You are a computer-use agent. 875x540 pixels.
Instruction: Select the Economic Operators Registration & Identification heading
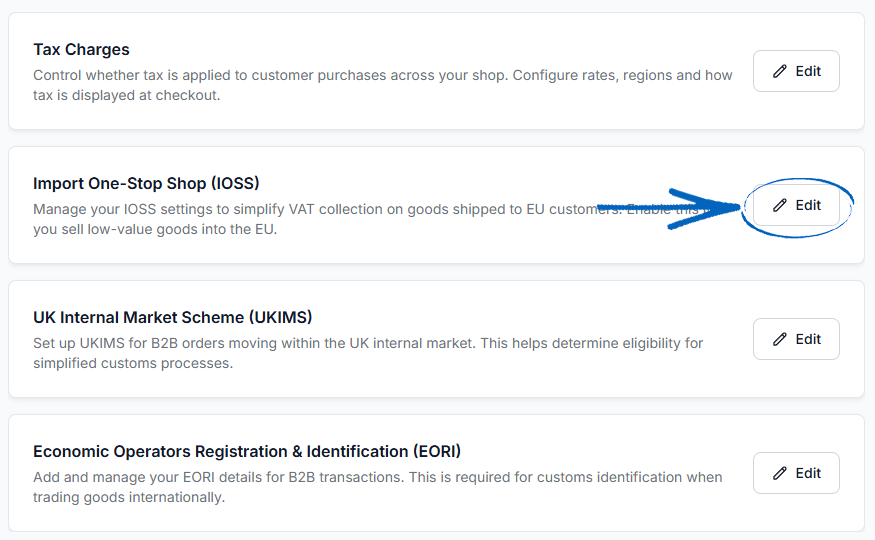(x=247, y=451)
